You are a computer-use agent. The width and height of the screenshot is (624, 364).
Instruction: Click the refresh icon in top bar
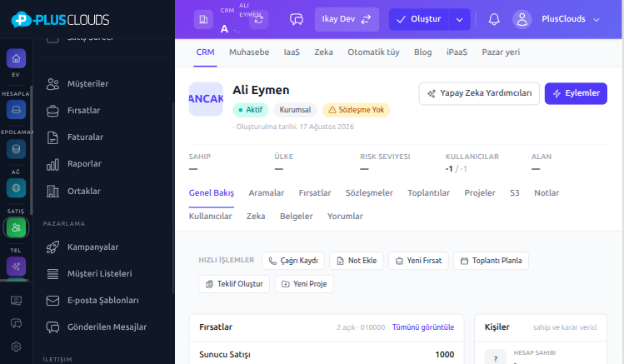pos(258,19)
